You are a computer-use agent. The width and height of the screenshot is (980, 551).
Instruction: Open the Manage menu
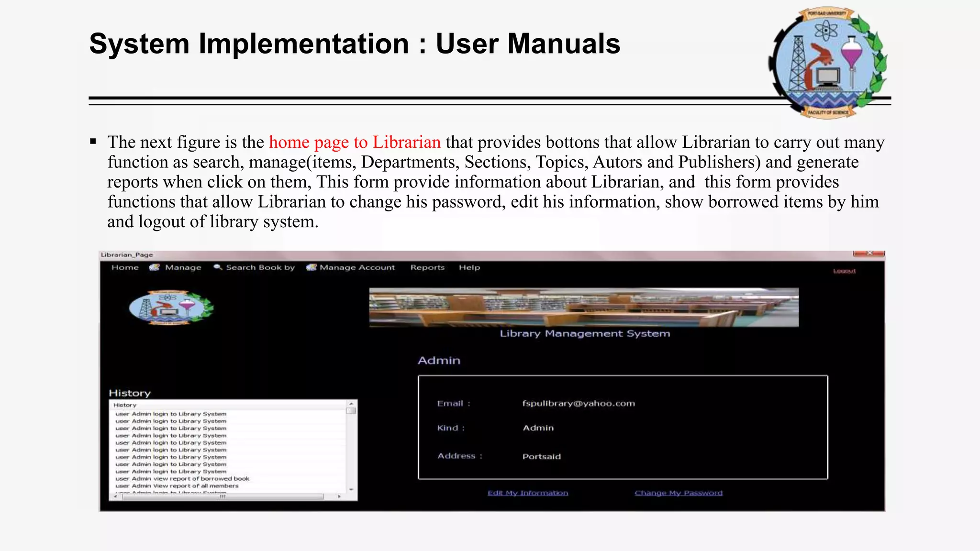coord(183,267)
